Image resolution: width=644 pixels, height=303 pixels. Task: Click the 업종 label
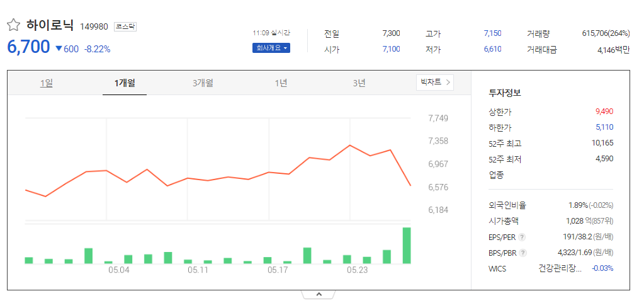(x=496, y=175)
